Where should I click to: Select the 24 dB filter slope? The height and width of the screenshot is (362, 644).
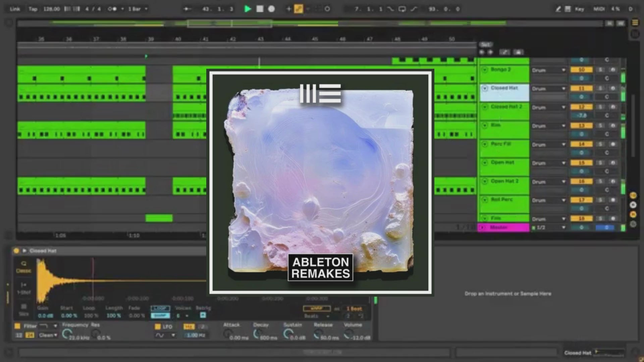30,335
